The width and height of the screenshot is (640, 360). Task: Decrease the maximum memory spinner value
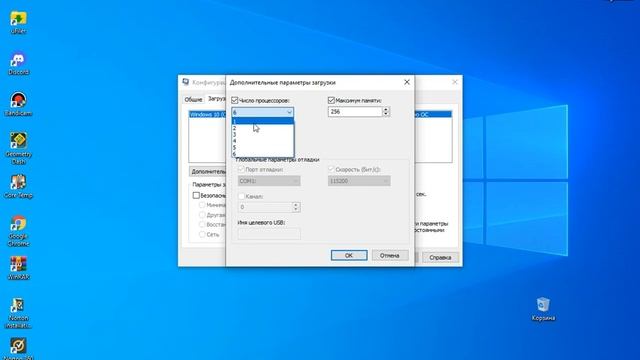tap(386, 114)
